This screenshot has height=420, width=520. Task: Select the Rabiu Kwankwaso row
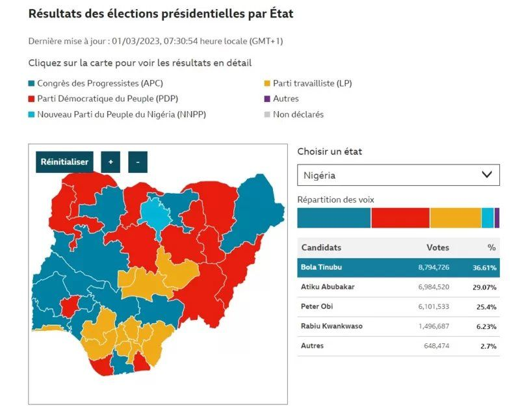click(398, 326)
